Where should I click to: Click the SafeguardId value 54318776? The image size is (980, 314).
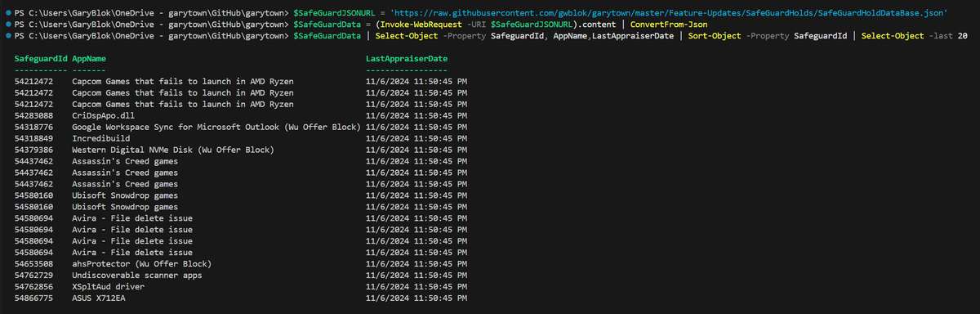click(x=34, y=128)
